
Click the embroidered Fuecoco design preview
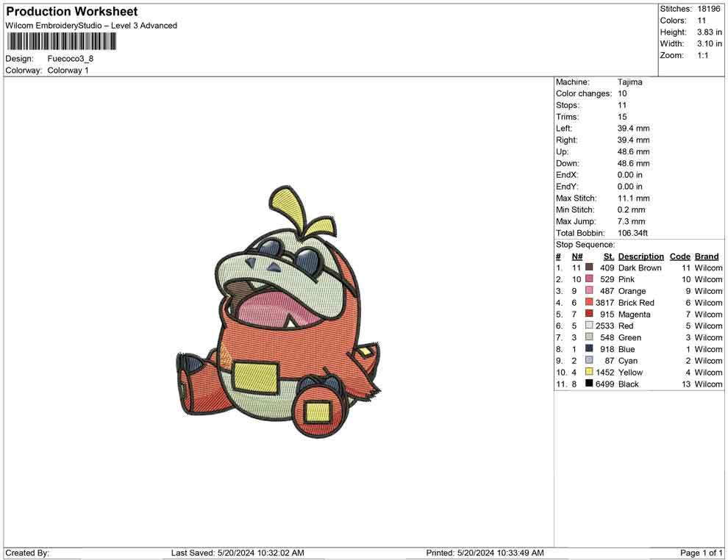279,312
